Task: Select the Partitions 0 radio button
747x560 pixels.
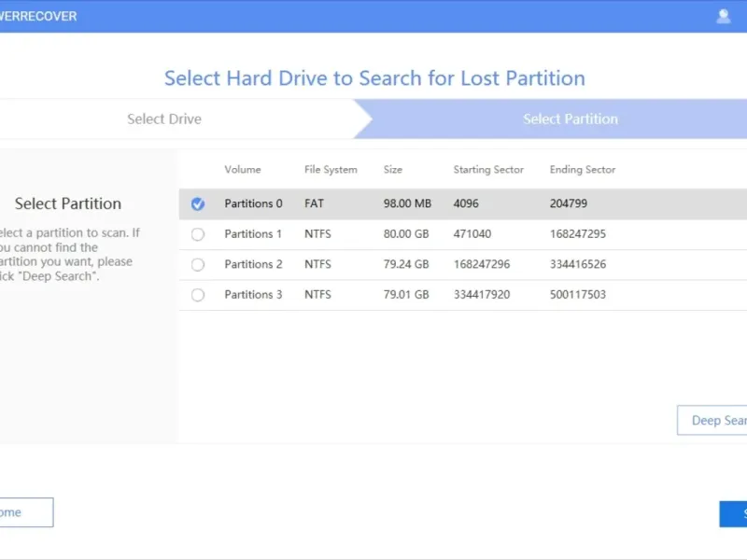Action: [x=198, y=204]
